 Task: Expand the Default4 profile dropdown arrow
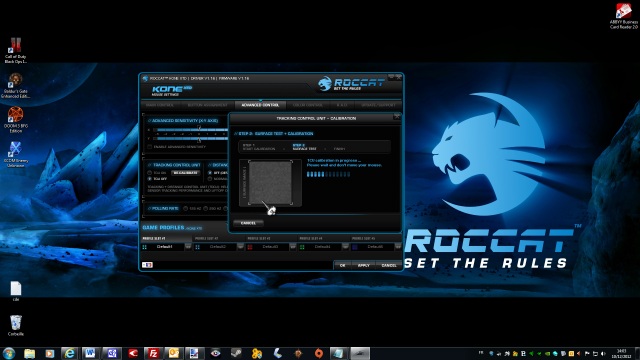coord(345,247)
